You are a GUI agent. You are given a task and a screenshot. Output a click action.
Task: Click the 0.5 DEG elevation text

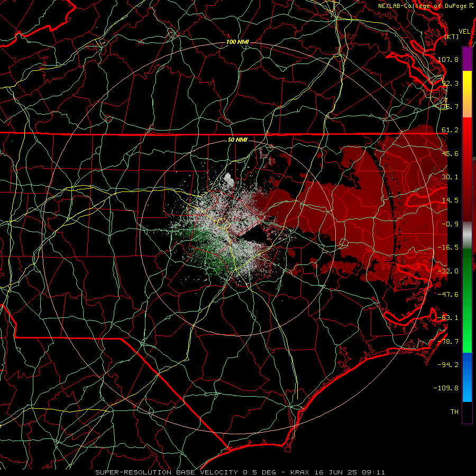coord(259,472)
